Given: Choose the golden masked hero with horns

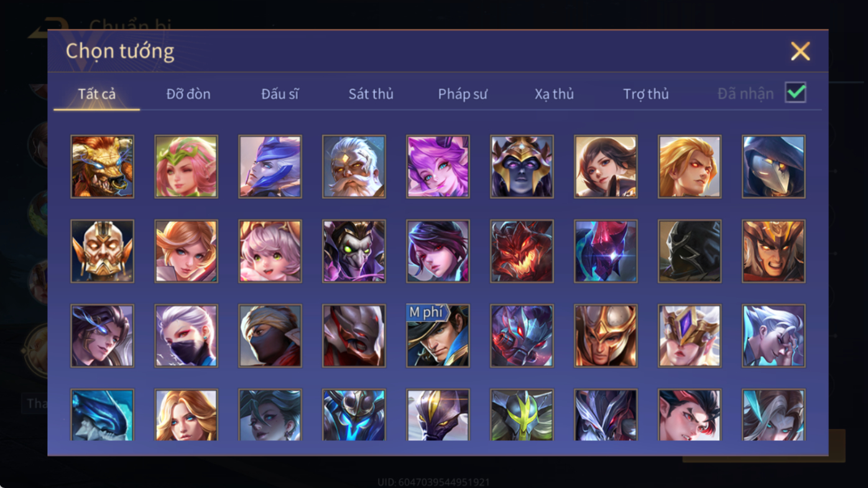Looking at the screenshot, I should [102, 251].
